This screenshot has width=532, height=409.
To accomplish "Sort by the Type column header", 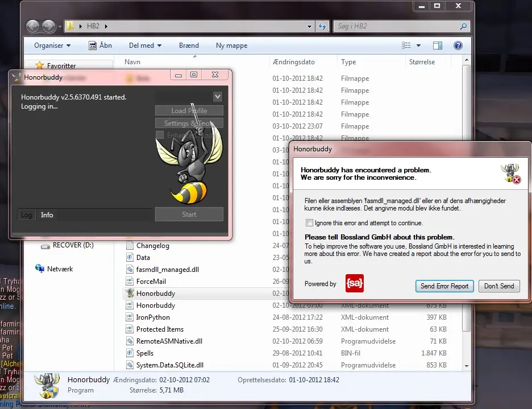I will tap(348, 62).
